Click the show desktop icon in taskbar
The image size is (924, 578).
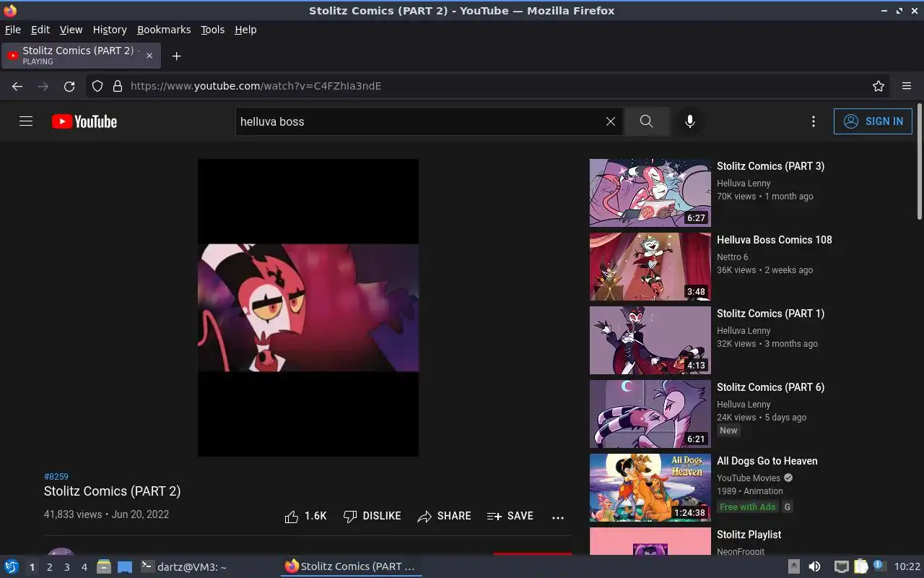pyautogui.click(x=125, y=566)
